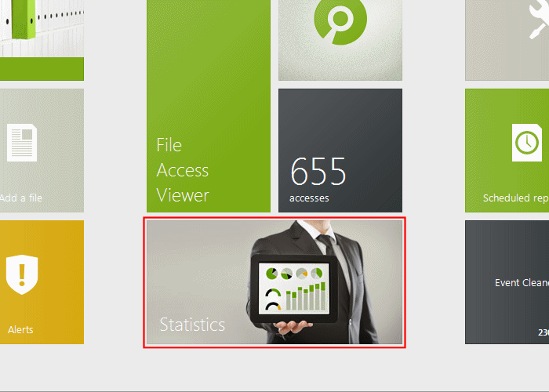
Task: Click the document icon on Add a file tile
Action: pos(22,143)
